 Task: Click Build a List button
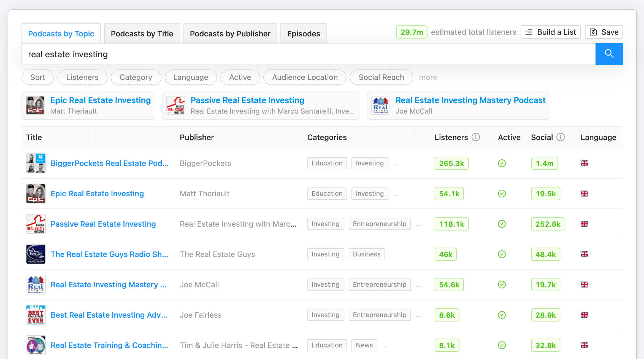point(551,32)
